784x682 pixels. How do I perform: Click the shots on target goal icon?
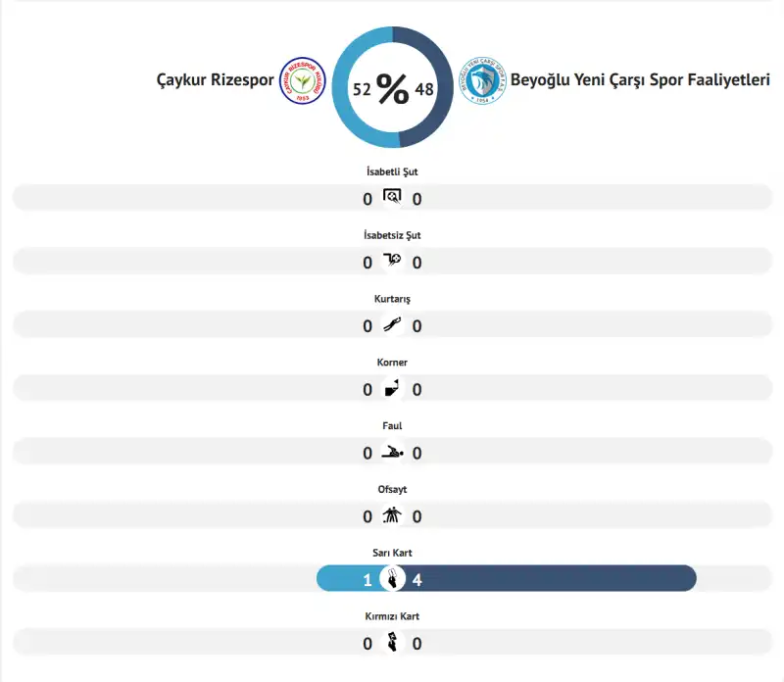click(x=392, y=198)
